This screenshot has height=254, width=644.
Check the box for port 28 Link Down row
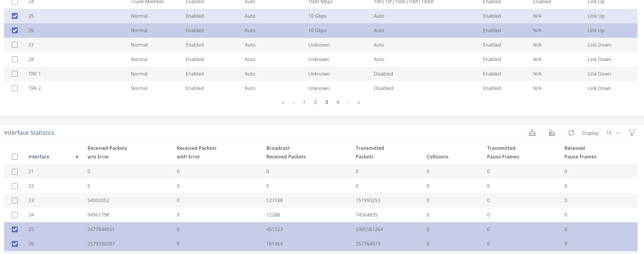[15, 59]
